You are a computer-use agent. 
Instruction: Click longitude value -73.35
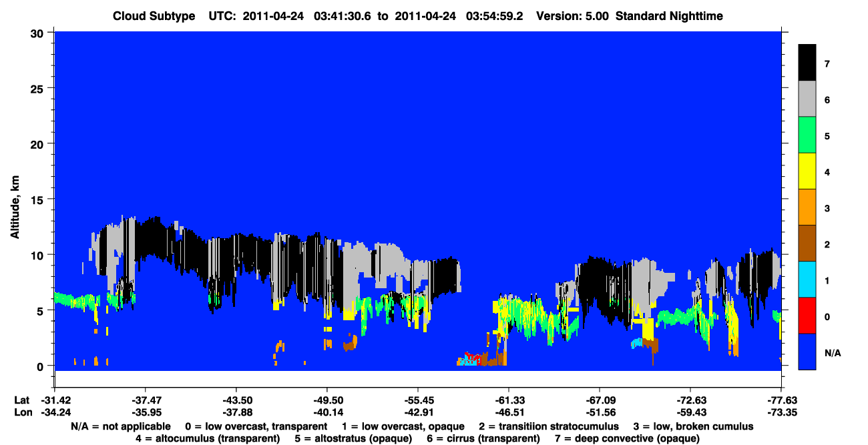coord(781,412)
